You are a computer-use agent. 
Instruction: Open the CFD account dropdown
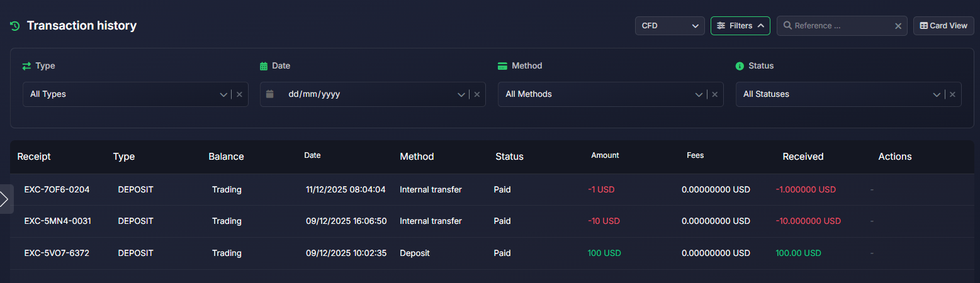(669, 26)
